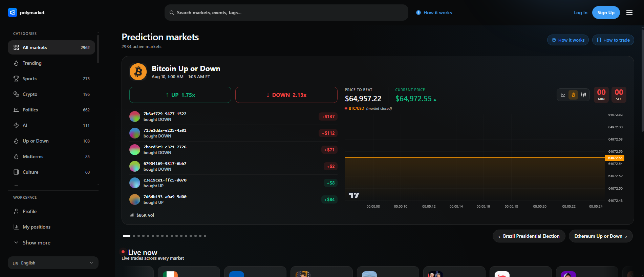Click the $86K Vol label

point(145,215)
